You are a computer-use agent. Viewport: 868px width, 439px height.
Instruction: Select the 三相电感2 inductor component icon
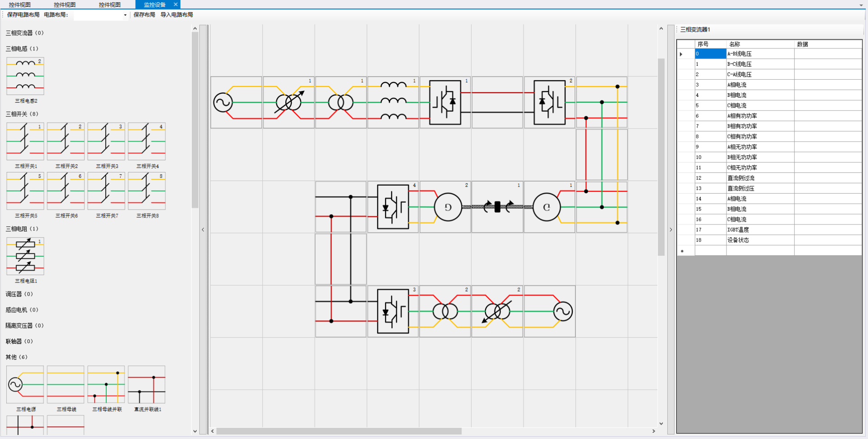tap(25, 76)
